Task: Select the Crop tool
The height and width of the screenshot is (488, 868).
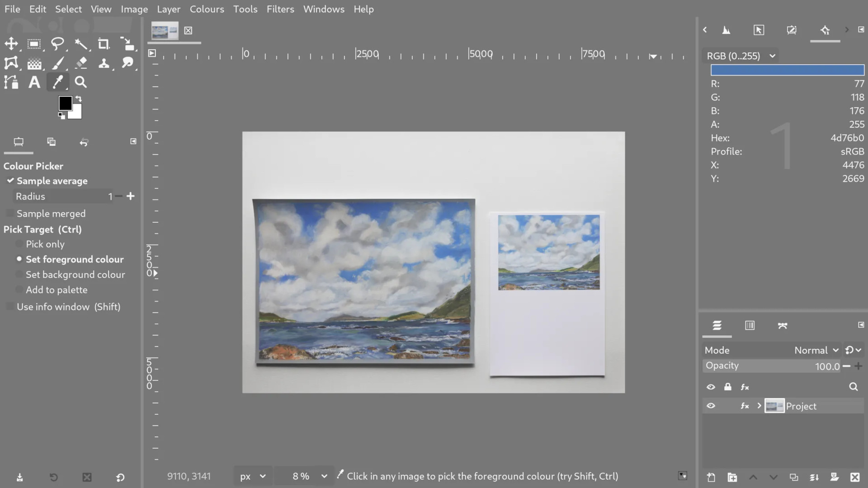Action: [x=104, y=44]
